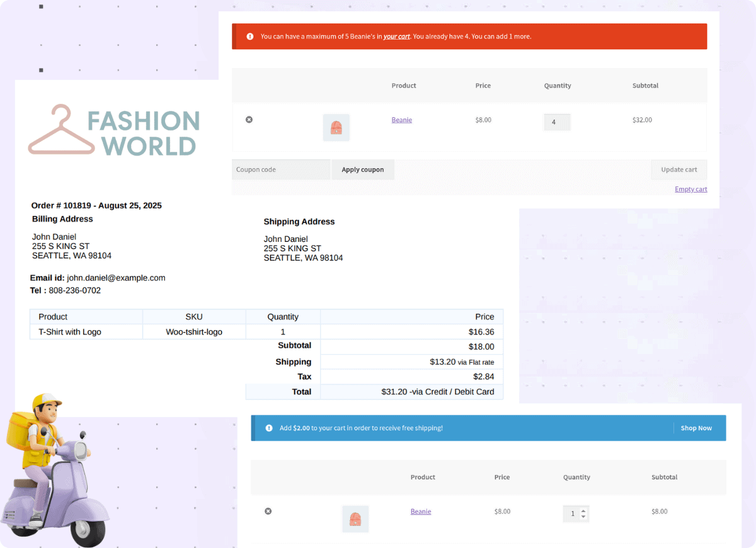
Task: Increase Beanie quantity with the up arrow
Action: pyautogui.click(x=583, y=510)
